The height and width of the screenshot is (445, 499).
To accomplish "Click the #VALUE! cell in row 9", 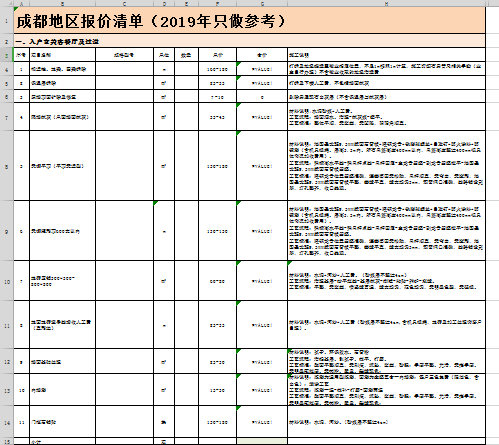I will point(262,231).
